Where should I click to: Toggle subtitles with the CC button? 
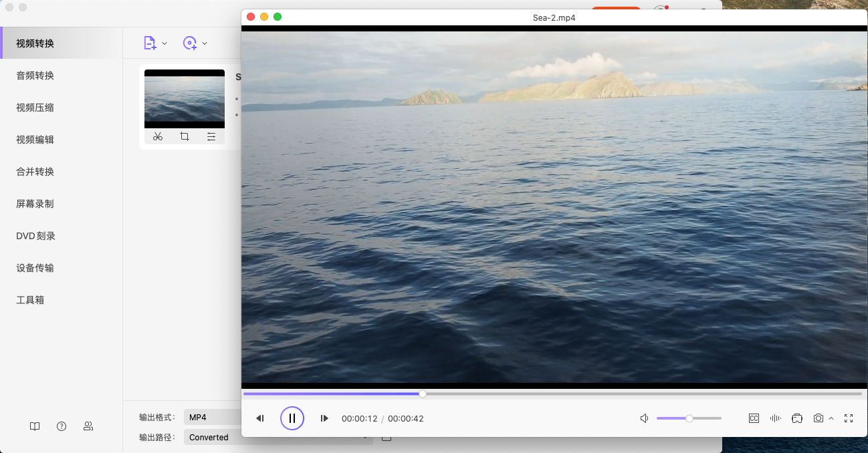tap(754, 418)
